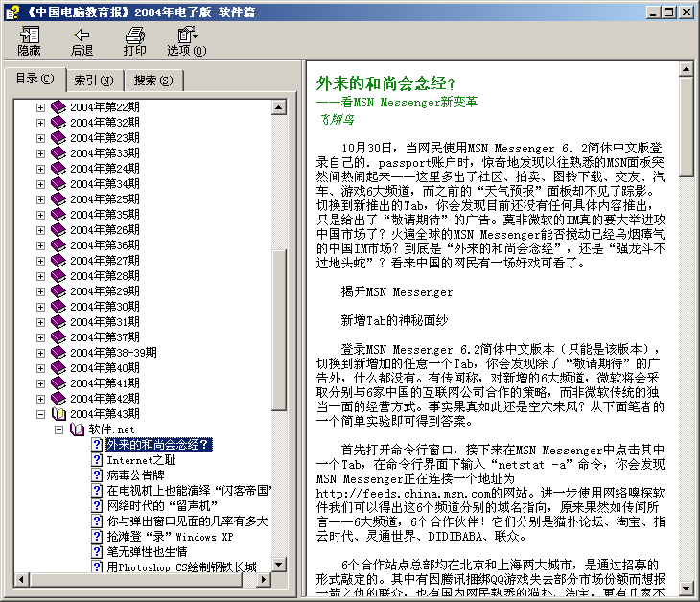Click the content pane's scroll down arrow

(687, 587)
